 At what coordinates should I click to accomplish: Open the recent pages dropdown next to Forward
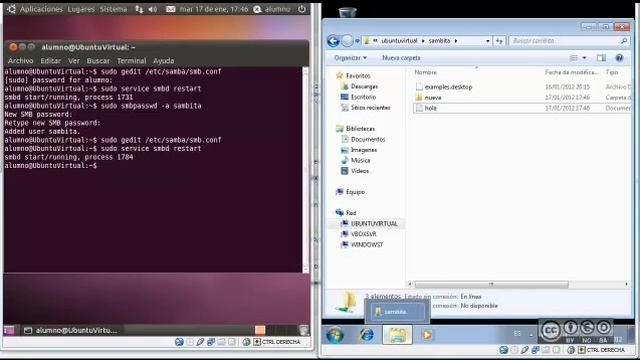tap(357, 41)
